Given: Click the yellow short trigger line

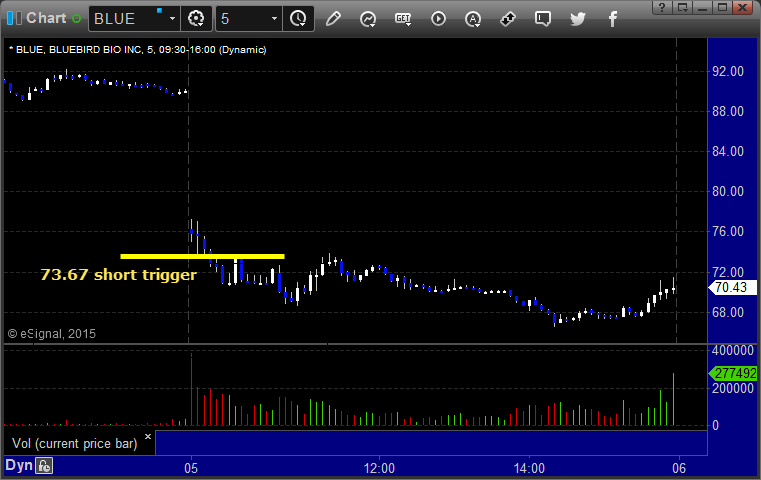Looking at the screenshot, I should pyautogui.click(x=202, y=256).
